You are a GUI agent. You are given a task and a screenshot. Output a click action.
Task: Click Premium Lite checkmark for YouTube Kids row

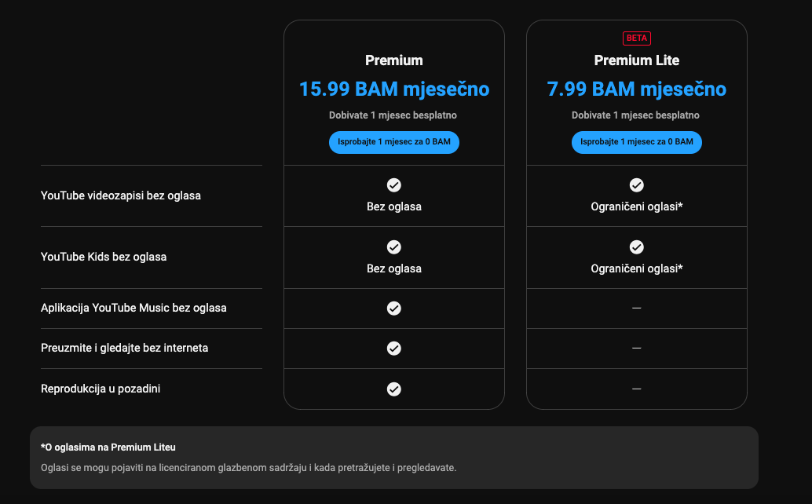636,247
